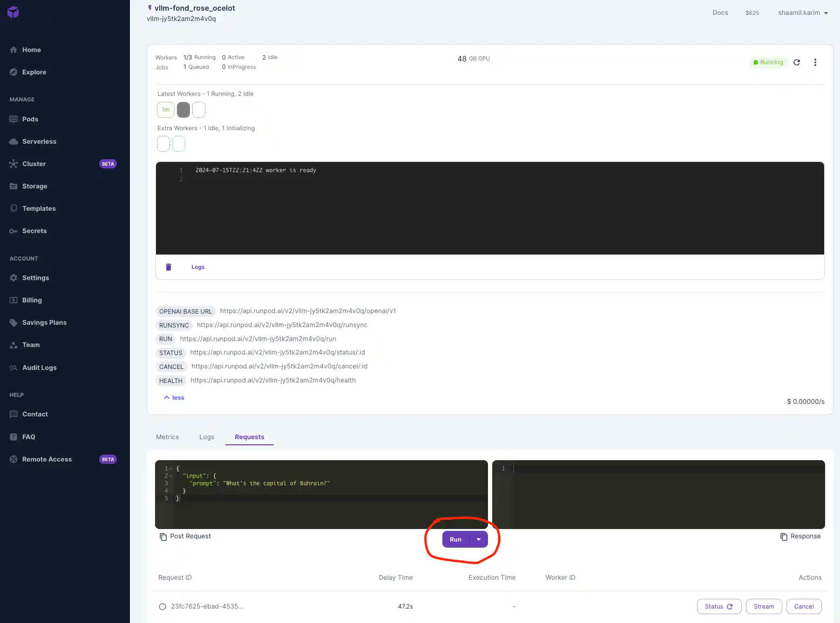This screenshot has width=840, height=623.
Task: Click the CANCEL endpoint label
Action: coord(171,367)
